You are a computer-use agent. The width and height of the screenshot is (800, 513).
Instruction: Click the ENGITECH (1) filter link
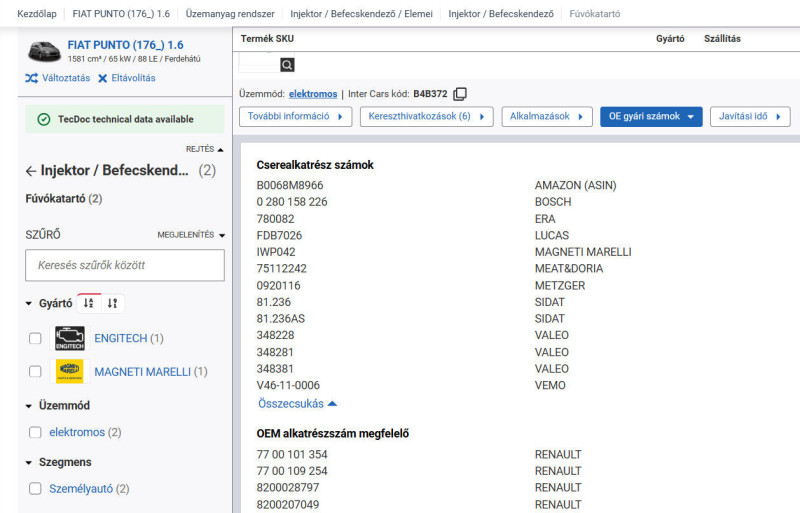129,338
